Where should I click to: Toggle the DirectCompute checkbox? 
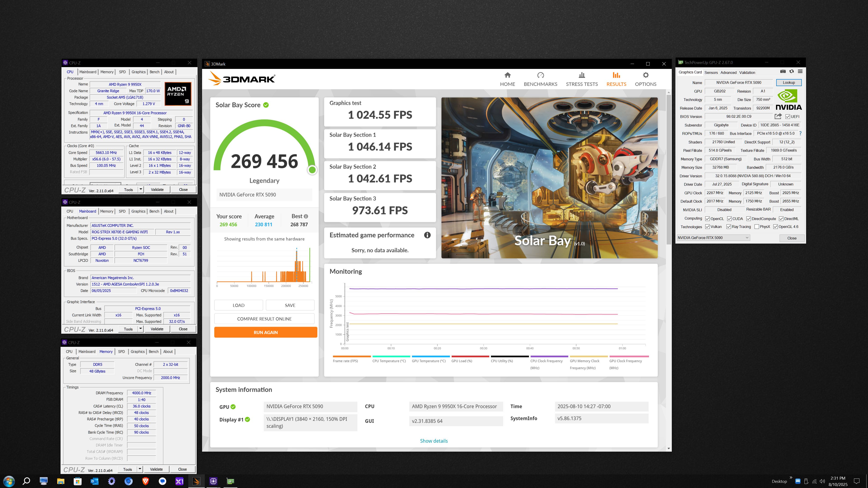(x=748, y=218)
